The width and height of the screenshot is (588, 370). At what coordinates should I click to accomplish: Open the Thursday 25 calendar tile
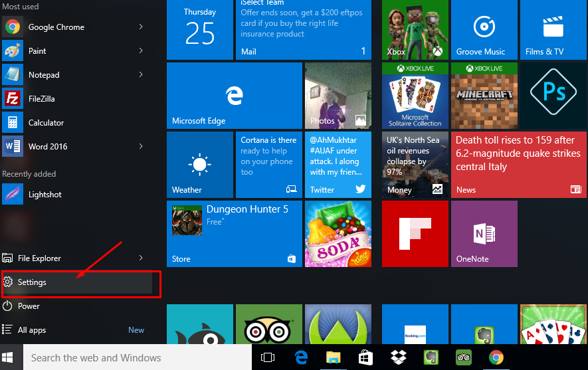tap(200, 30)
